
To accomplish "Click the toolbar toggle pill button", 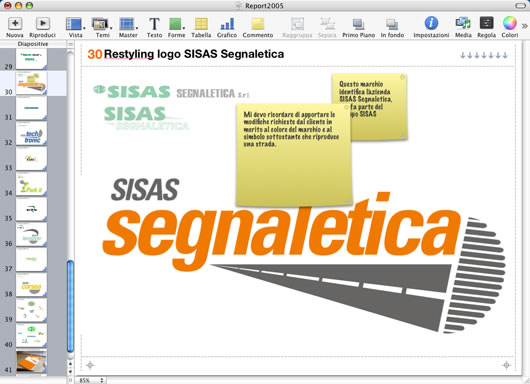I will 520,5.
